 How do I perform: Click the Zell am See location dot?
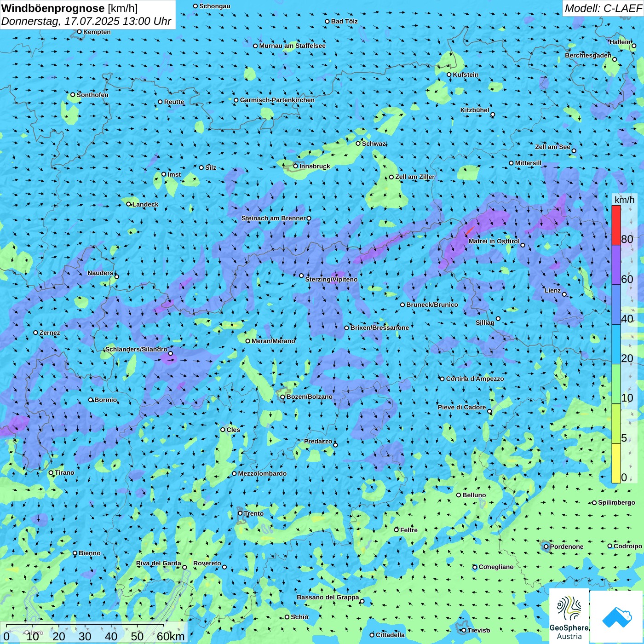point(574,151)
